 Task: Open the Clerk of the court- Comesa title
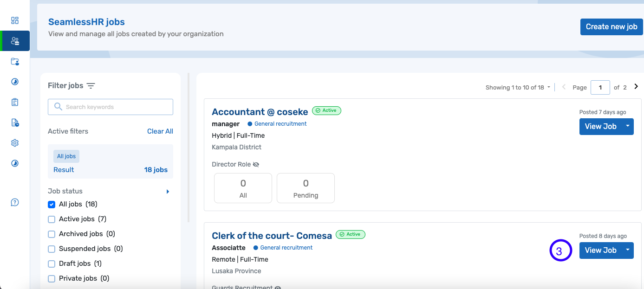(x=272, y=236)
